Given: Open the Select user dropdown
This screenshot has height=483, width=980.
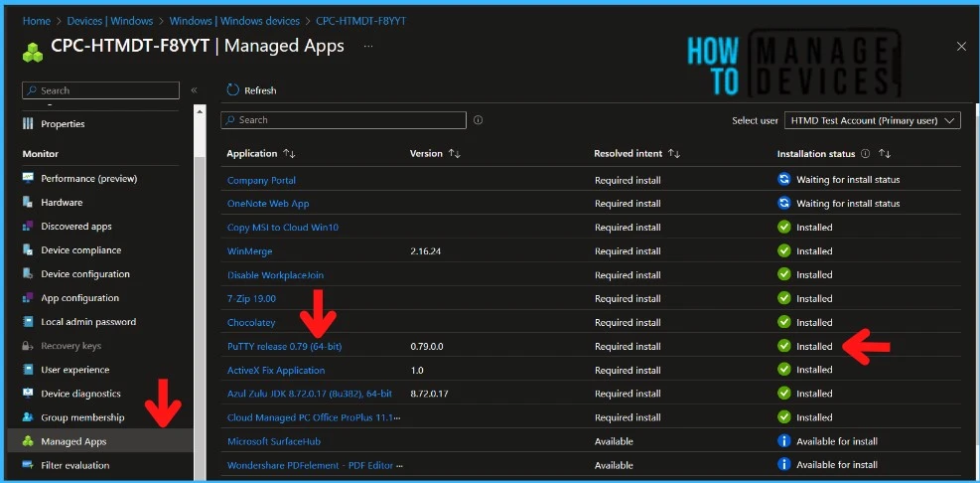Looking at the screenshot, I should pos(873,121).
